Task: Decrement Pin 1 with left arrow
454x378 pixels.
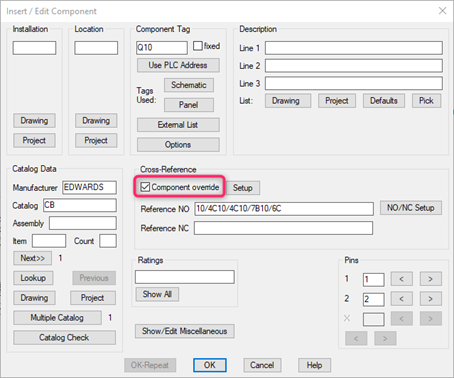Action: point(402,279)
